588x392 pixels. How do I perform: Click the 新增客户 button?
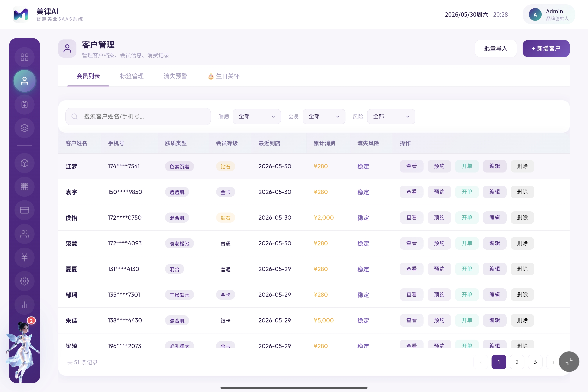(x=546, y=48)
